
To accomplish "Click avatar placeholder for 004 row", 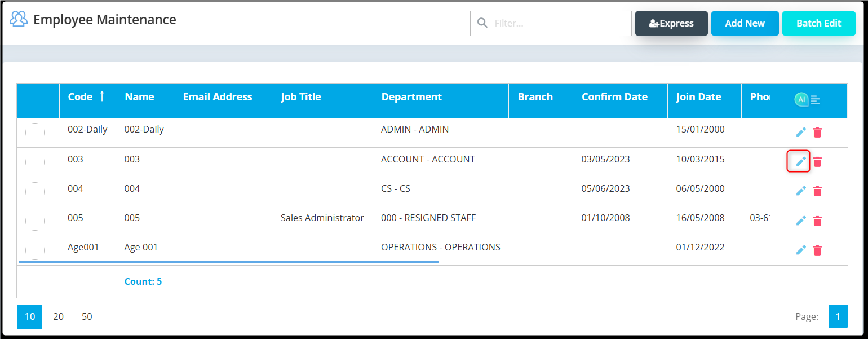I will (x=35, y=191).
